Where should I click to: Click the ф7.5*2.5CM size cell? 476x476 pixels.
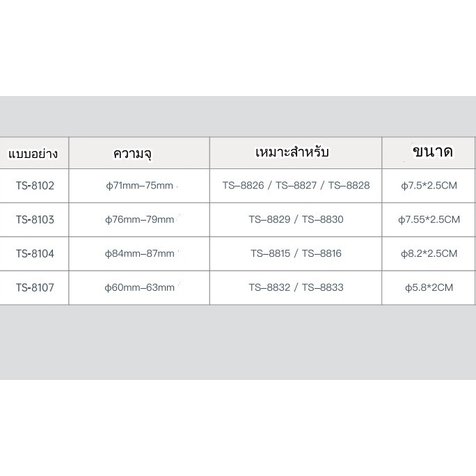[x=429, y=186]
